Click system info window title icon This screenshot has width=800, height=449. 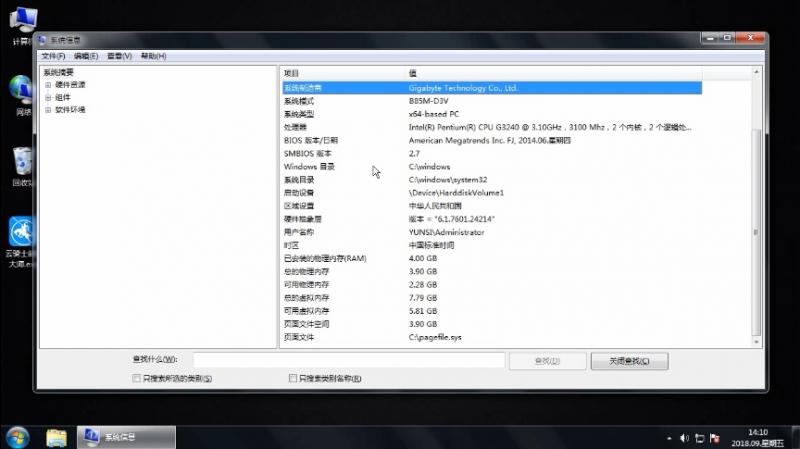pyautogui.click(x=42, y=40)
